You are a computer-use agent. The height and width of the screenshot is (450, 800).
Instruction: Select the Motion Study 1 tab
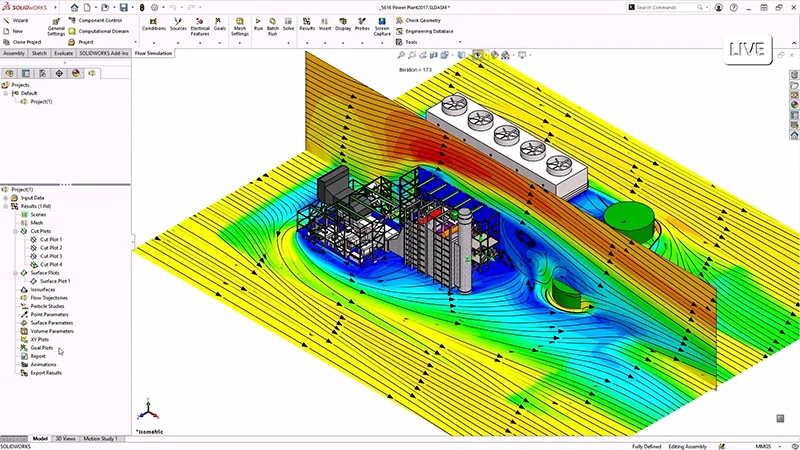(102, 438)
